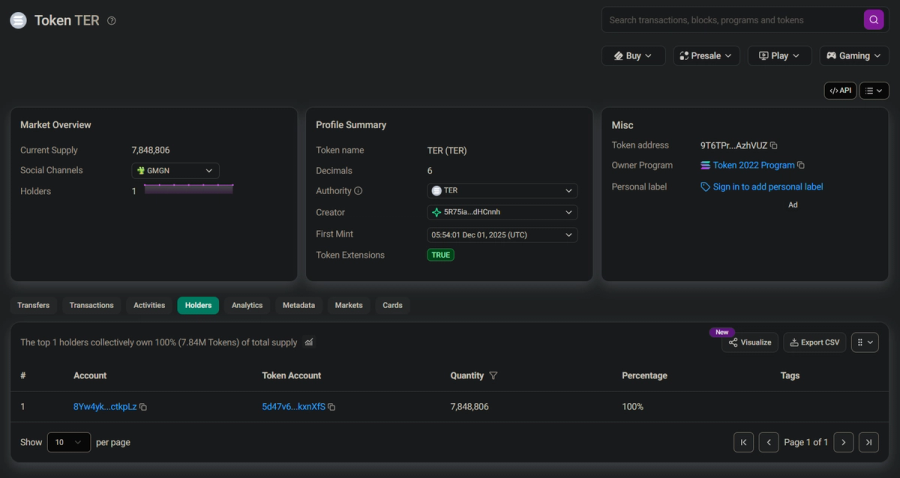
Task: Click the Export CSV button
Action: [814, 343]
